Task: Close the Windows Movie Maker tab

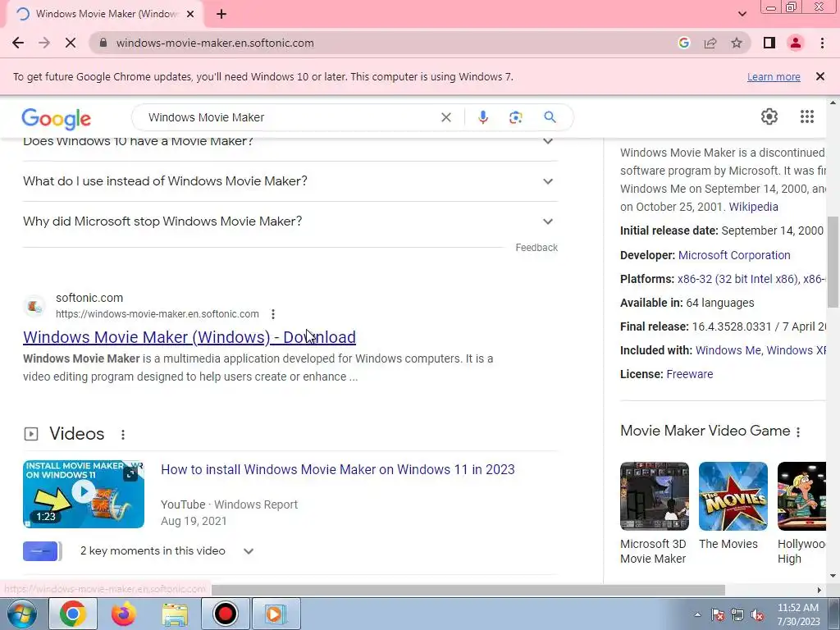Action: (x=190, y=15)
